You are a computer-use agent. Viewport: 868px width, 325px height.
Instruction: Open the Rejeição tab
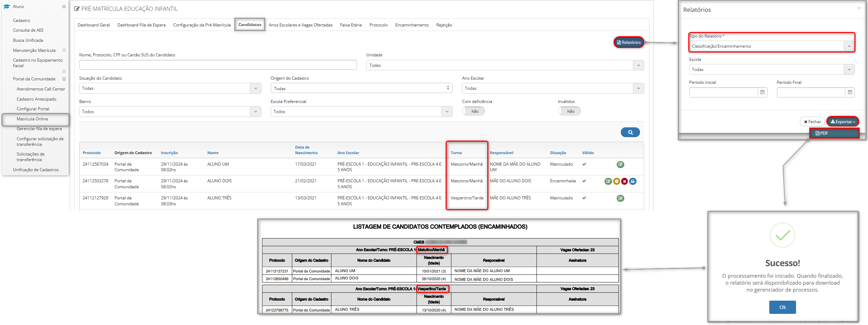[x=444, y=25]
